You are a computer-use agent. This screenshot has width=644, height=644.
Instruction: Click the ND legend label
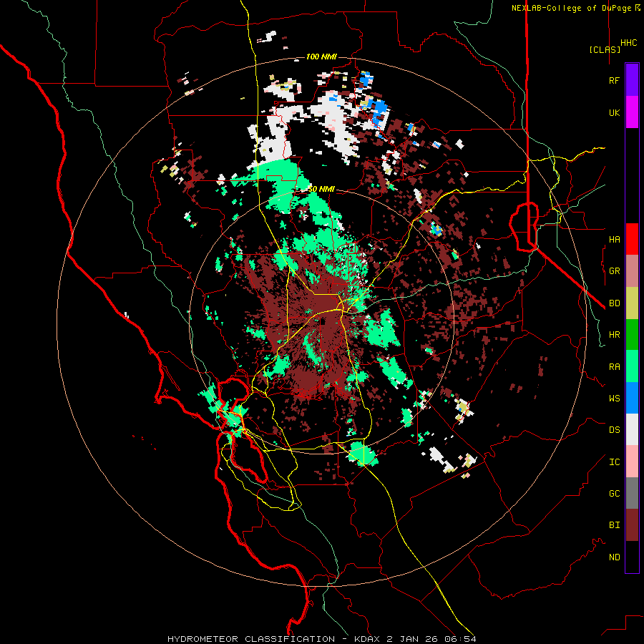[614, 557]
